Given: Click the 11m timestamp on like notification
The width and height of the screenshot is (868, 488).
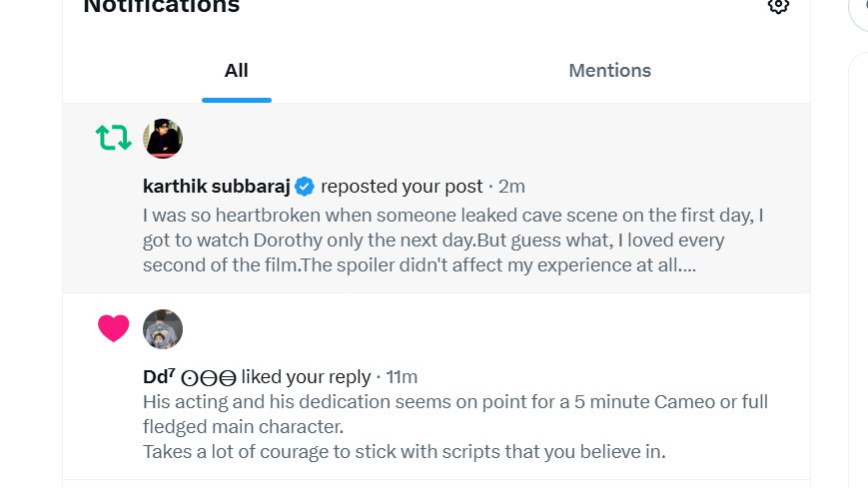Looking at the screenshot, I should [402, 377].
